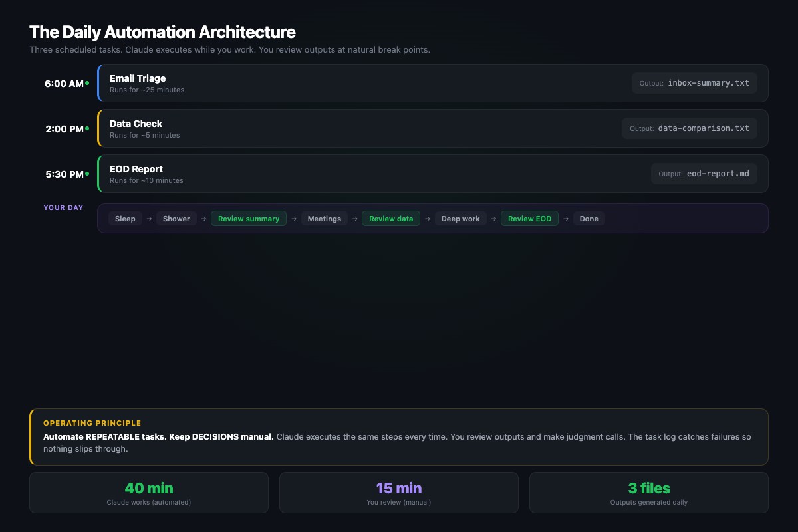Click the data-comparison.txt output badge
The width and height of the screenshot is (798, 532).
(x=690, y=128)
